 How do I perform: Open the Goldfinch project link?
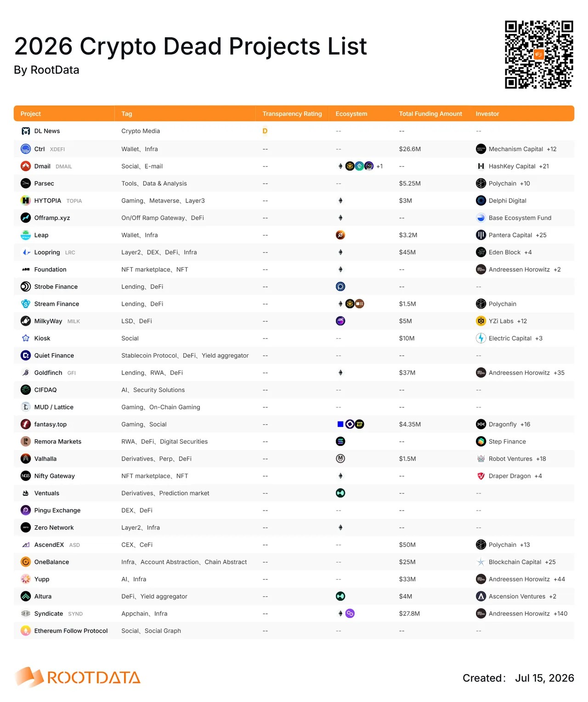[48, 373]
